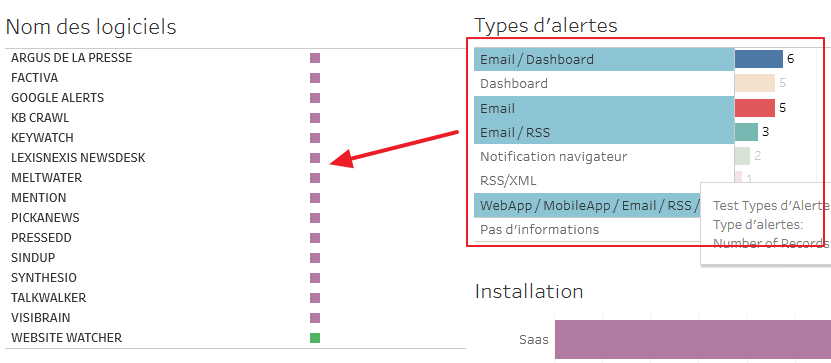Click the purple square beside ARGUS DE LA PRESSE

(x=315, y=58)
